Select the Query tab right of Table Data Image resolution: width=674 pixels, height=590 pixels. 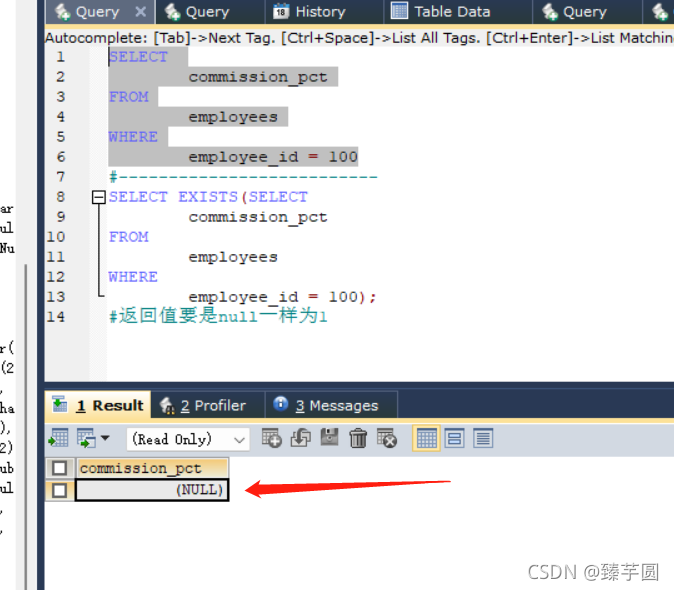[x=587, y=12]
